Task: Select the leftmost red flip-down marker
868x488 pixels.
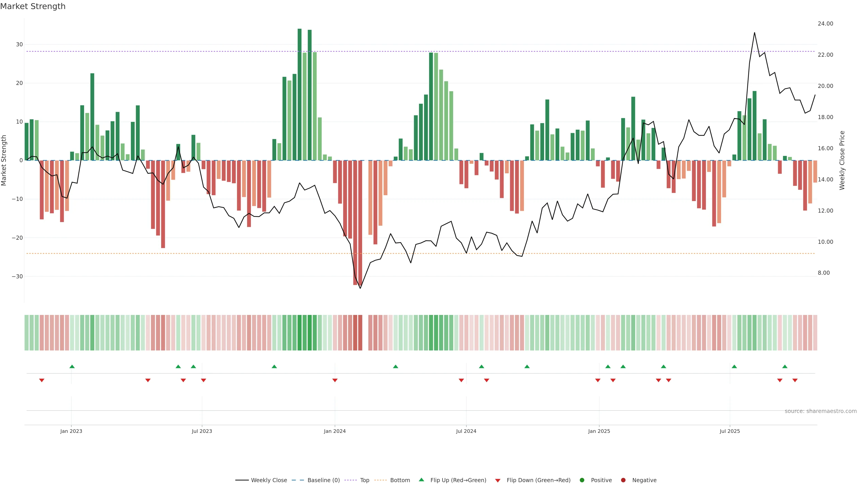Action: point(42,380)
